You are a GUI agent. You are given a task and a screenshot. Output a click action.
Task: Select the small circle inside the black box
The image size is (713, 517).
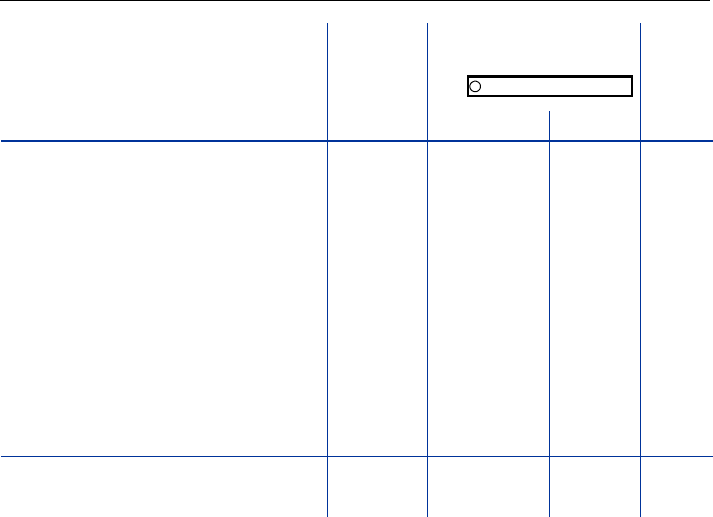475,86
